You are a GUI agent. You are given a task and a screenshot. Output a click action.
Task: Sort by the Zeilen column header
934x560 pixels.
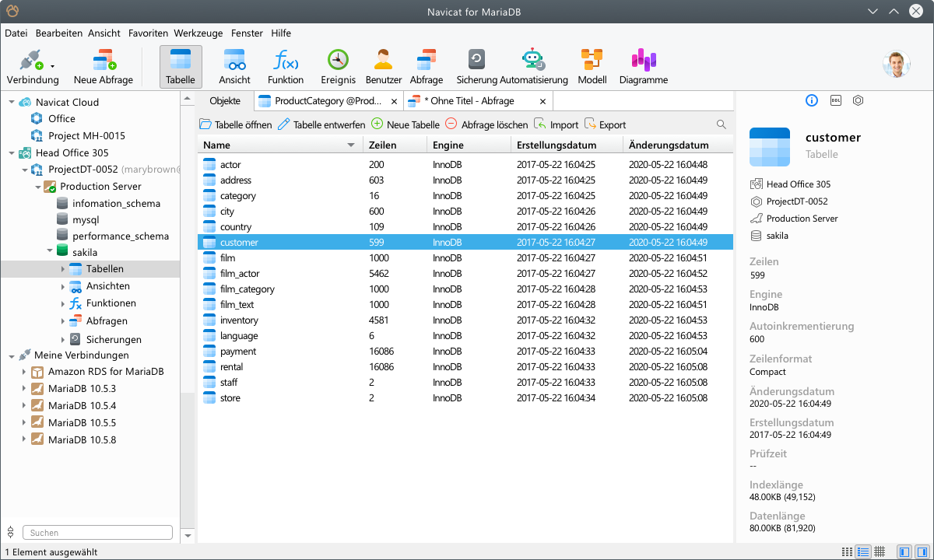(395, 145)
